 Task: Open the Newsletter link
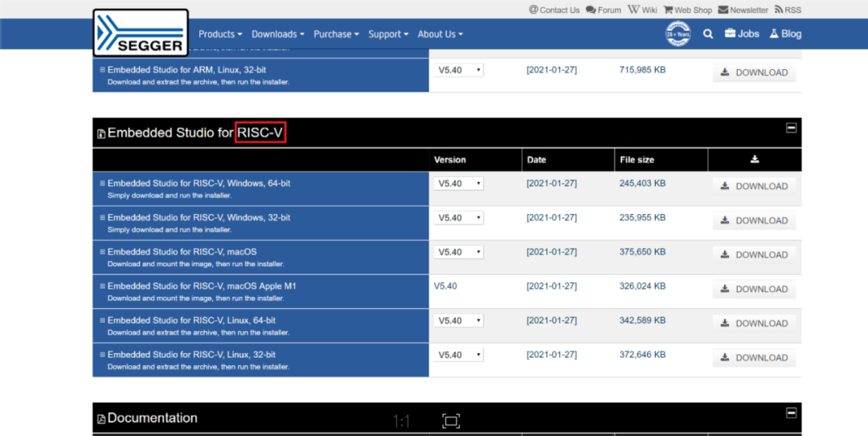pyautogui.click(x=743, y=10)
